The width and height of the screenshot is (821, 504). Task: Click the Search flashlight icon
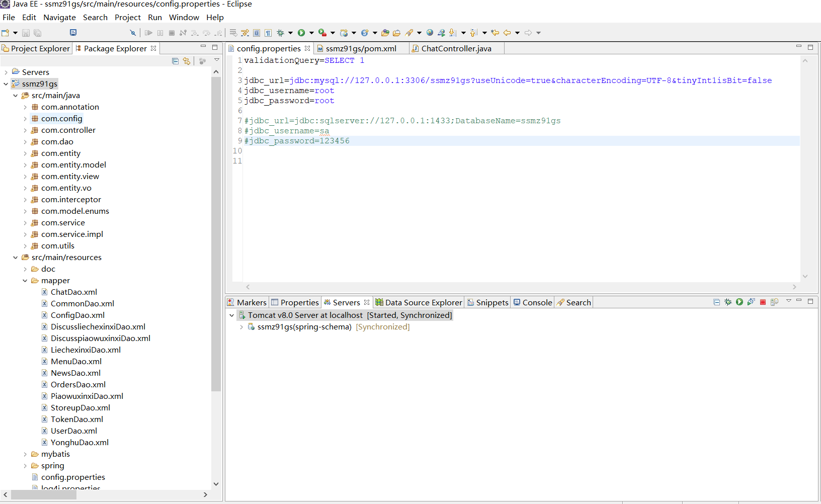click(x=409, y=33)
